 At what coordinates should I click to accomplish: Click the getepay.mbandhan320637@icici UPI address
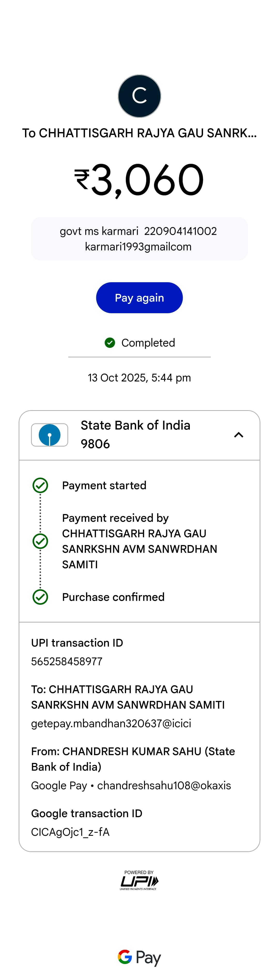coord(111,723)
